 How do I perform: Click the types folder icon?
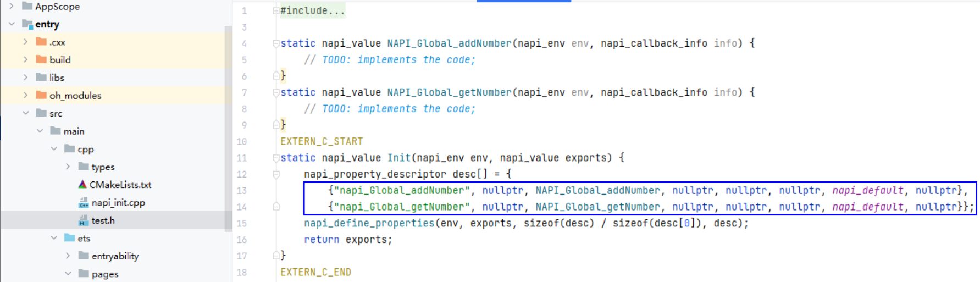tap(84, 167)
